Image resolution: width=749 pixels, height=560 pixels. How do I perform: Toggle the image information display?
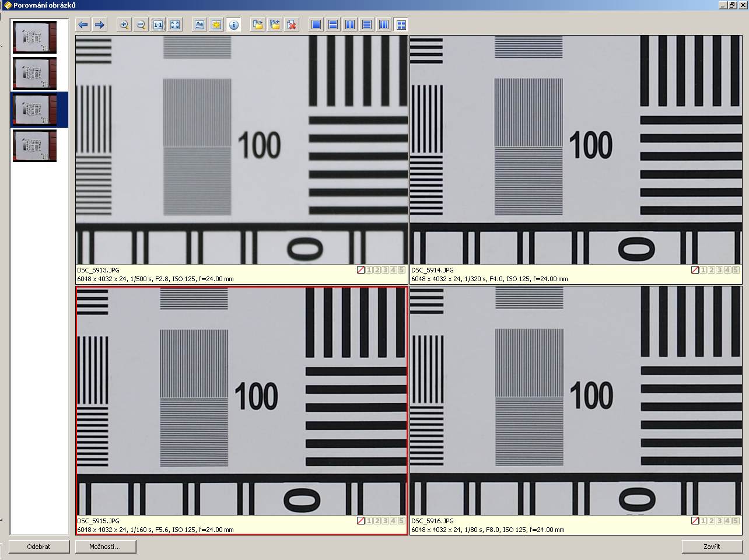233,24
